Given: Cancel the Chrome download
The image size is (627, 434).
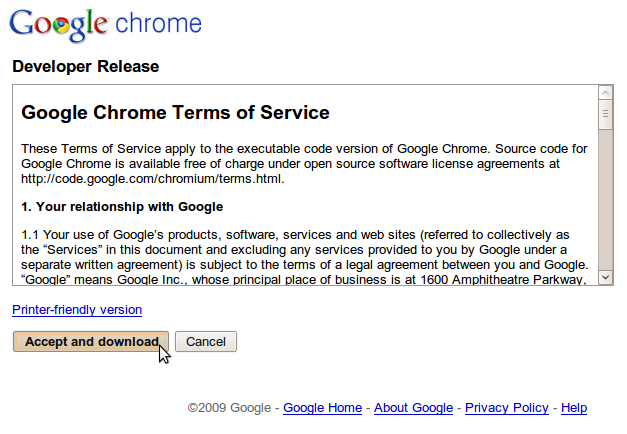Looking at the screenshot, I should click(x=206, y=342).
